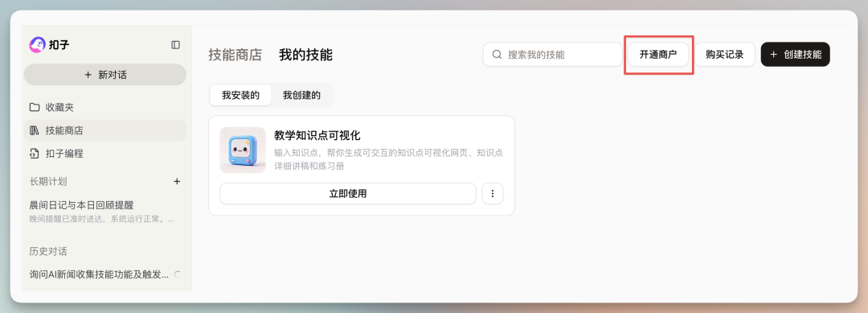868x313 pixels.
Task: Add a new 长期计划 with the plus icon
Action: pyautogui.click(x=177, y=181)
